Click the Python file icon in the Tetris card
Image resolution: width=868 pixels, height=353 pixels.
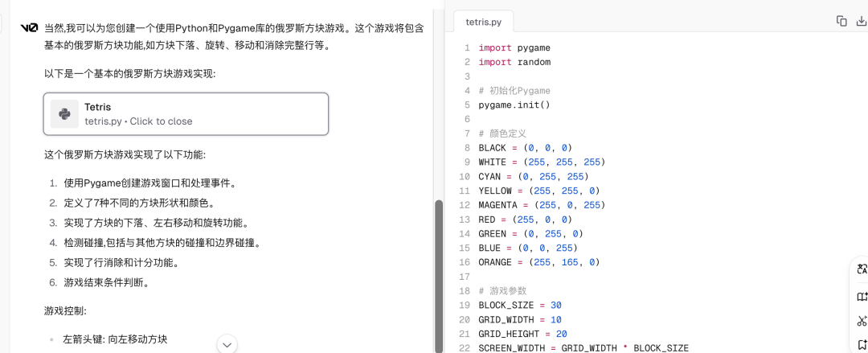[x=64, y=114]
